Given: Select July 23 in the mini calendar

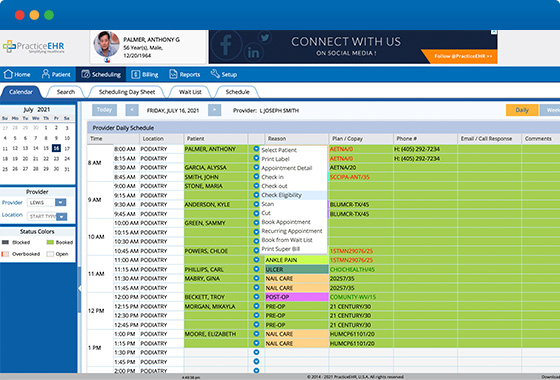Looking at the screenshot, I should 56,159.
